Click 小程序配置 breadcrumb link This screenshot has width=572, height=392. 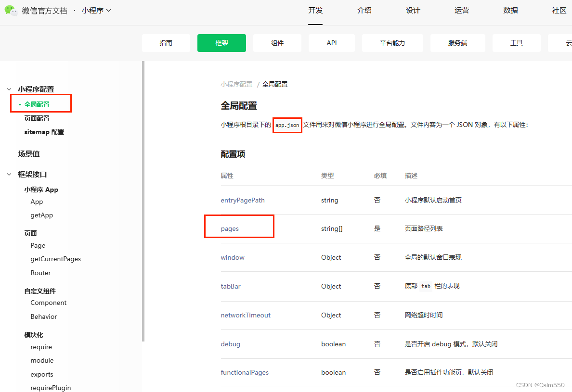[236, 84]
